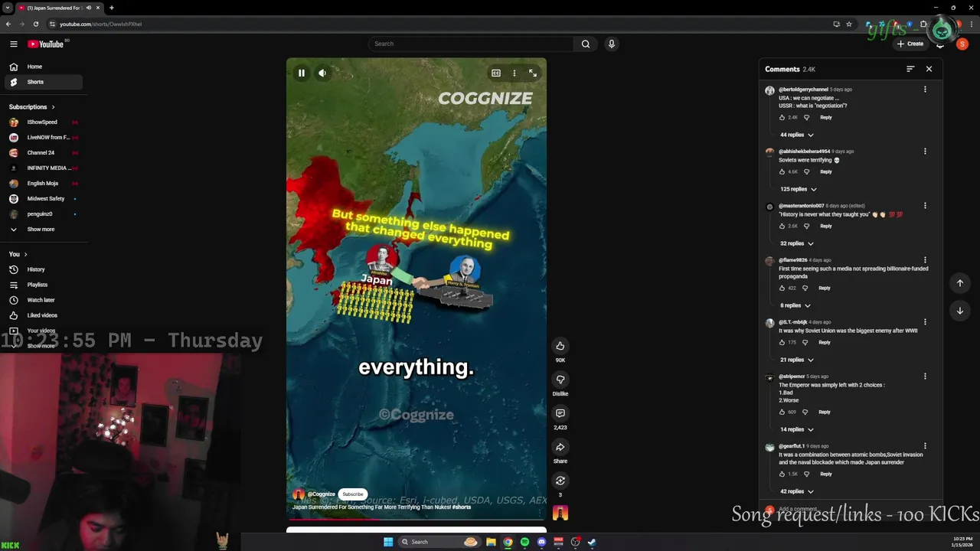The width and height of the screenshot is (980, 551).
Task: Toggle closed captions on the Short
Action: pyautogui.click(x=496, y=73)
